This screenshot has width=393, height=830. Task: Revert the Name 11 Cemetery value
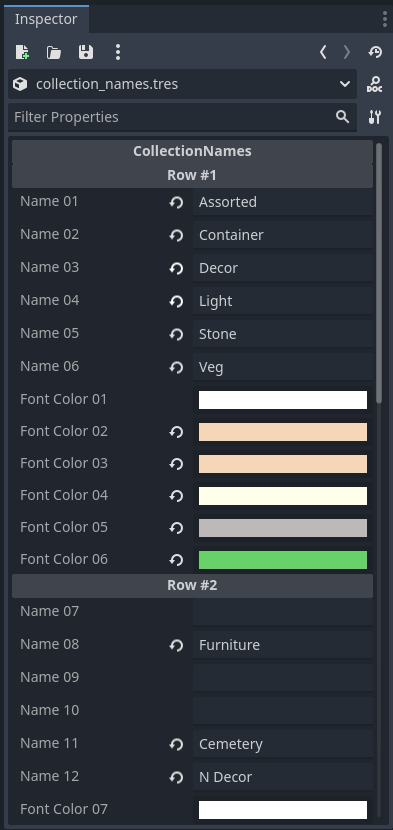tap(176, 744)
